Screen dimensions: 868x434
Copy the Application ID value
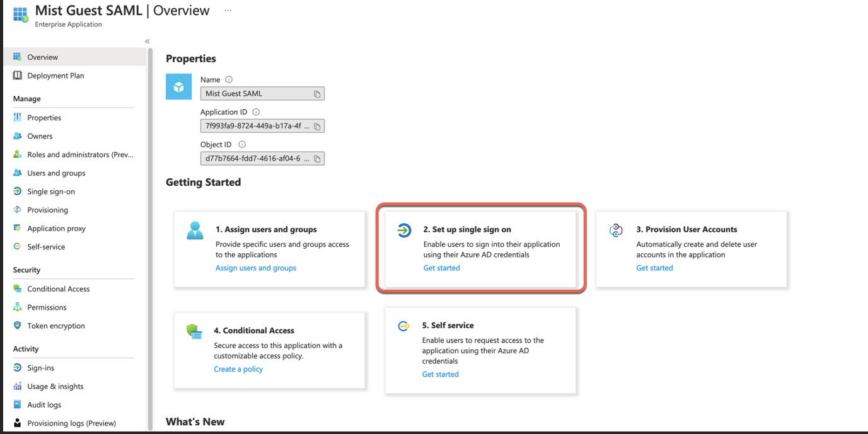click(x=317, y=127)
